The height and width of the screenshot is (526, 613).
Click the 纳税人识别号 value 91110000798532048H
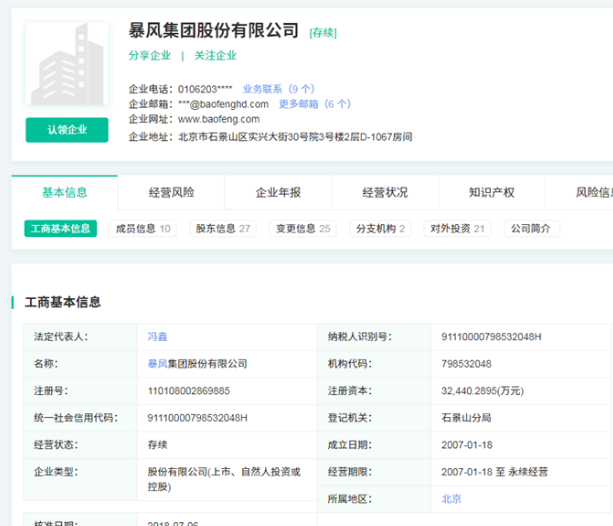(x=491, y=337)
